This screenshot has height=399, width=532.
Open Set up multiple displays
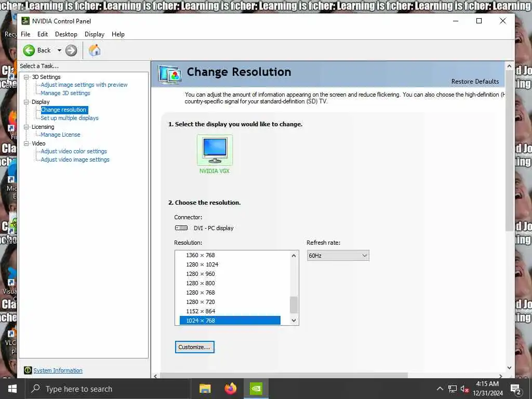(x=70, y=118)
